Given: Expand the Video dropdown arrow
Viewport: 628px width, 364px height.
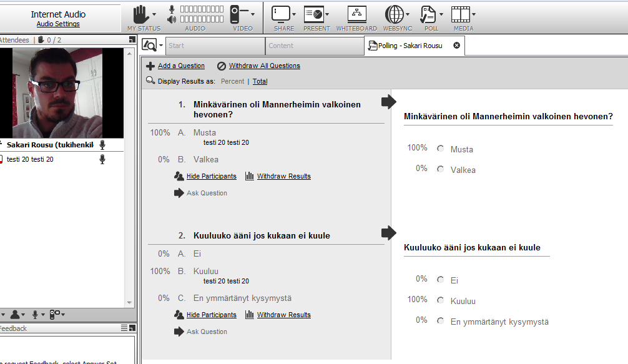Looking at the screenshot, I should [253, 13].
